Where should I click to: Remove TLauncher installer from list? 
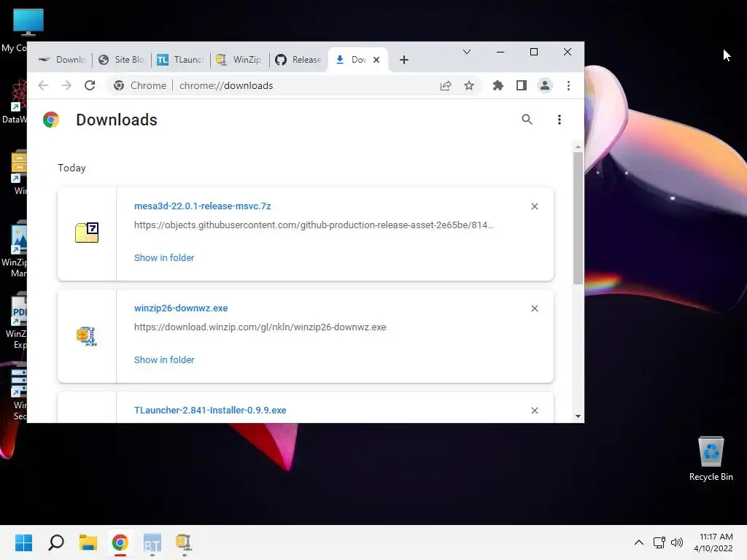(535, 411)
